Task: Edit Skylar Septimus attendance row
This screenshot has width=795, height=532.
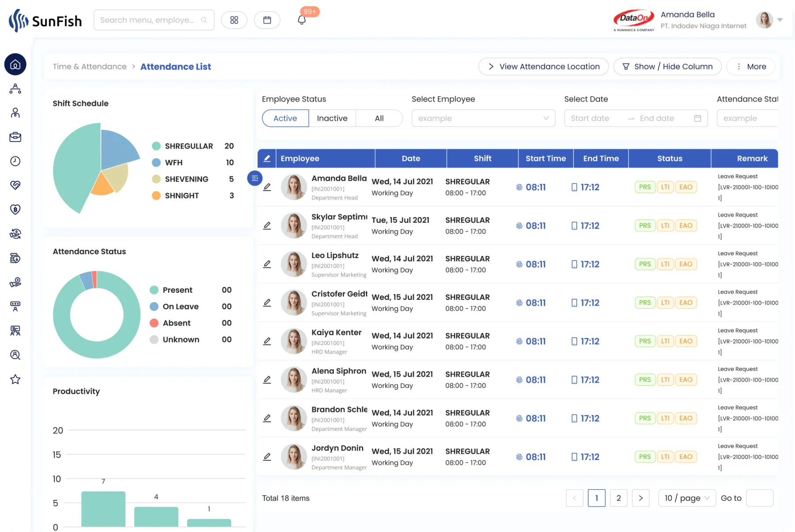Action: (267, 226)
